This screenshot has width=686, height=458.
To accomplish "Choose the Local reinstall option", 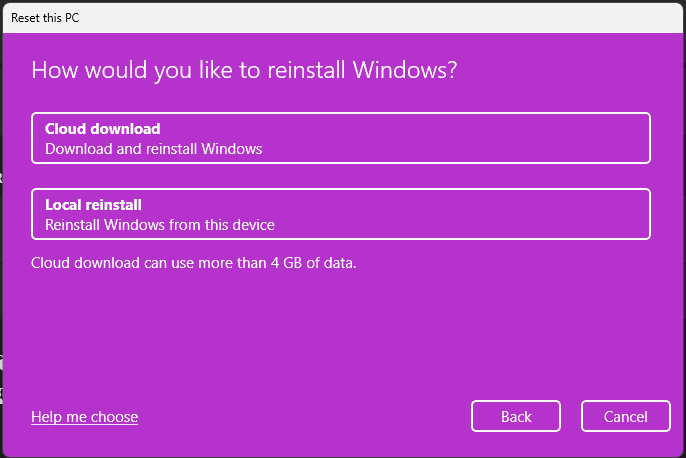I will (341, 214).
